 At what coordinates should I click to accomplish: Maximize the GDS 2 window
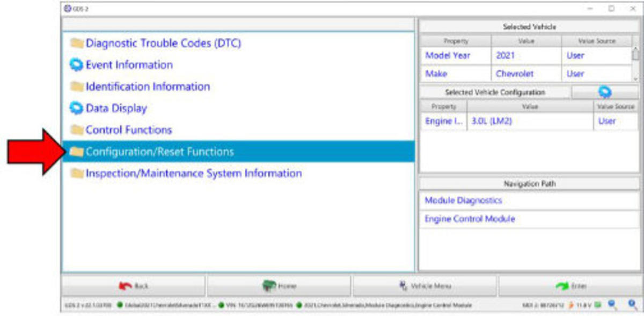pos(611,9)
